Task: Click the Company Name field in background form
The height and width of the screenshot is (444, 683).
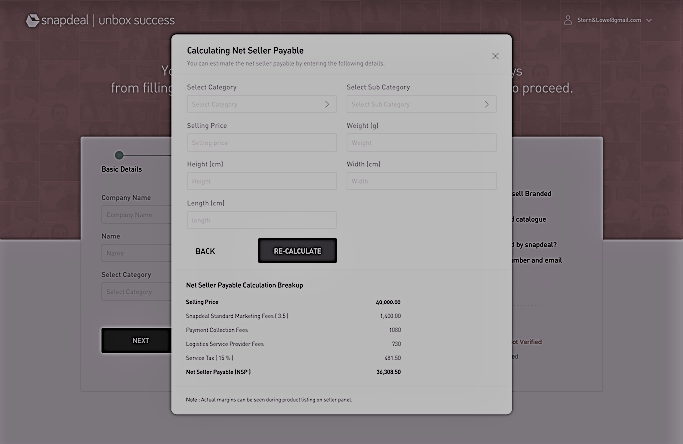Action: (x=136, y=215)
